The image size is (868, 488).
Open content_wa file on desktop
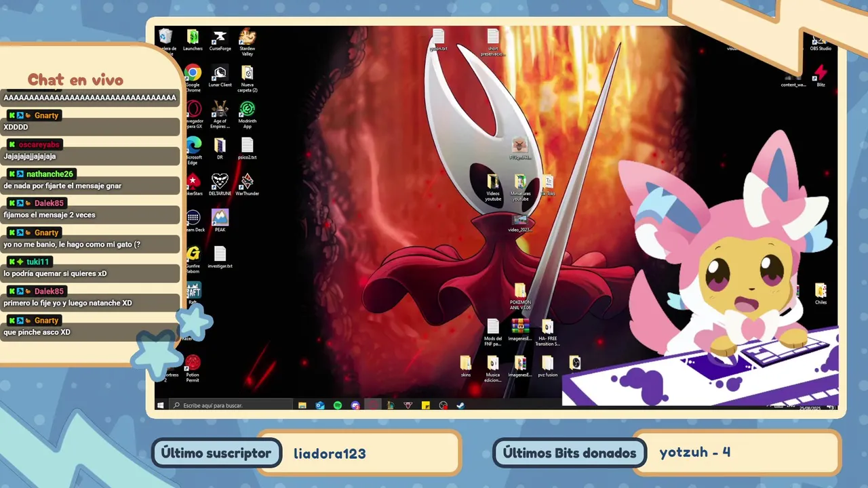click(x=793, y=80)
